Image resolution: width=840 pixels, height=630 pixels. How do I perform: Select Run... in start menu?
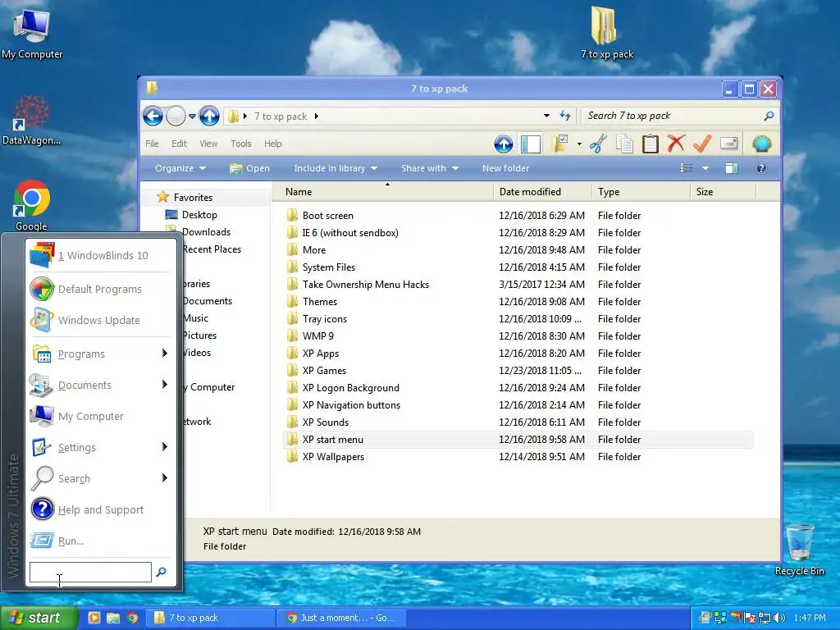pos(99,541)
